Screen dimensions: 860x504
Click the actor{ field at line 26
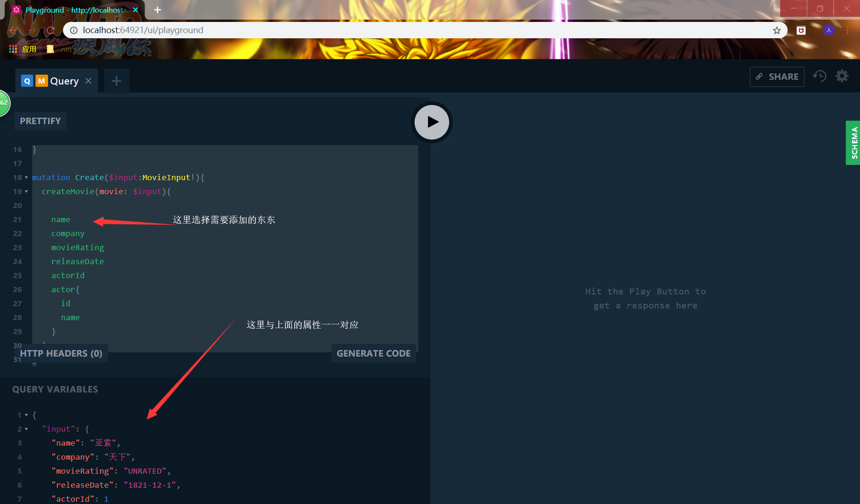(x=65, y=289)
